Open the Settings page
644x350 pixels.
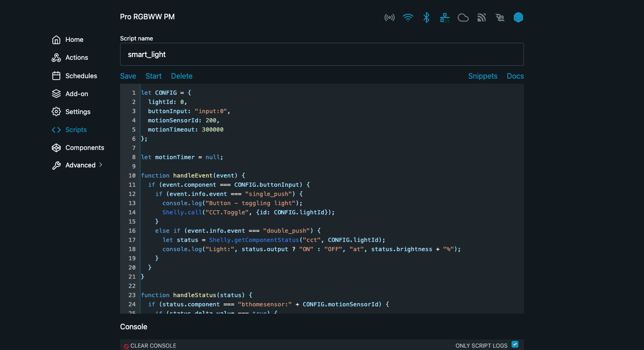(56, 111)
